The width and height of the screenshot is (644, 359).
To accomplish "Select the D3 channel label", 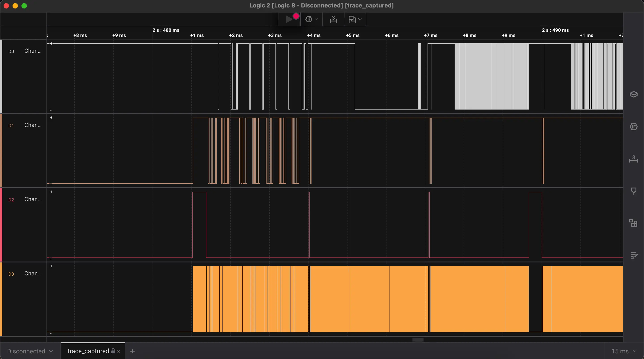I will pyautogui.click(x=11, y=274).
